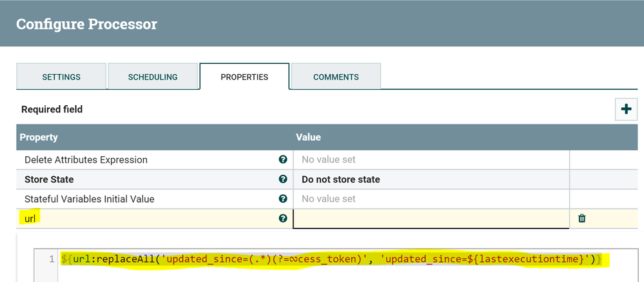Select the Store State property name
The image size is (644, 282).
(x=49, y=179)
